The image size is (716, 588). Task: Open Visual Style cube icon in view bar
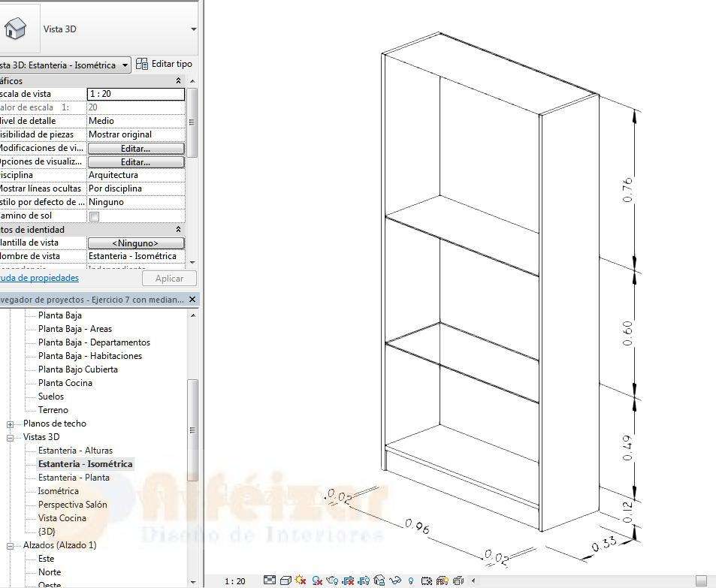[x=285, y=580]
